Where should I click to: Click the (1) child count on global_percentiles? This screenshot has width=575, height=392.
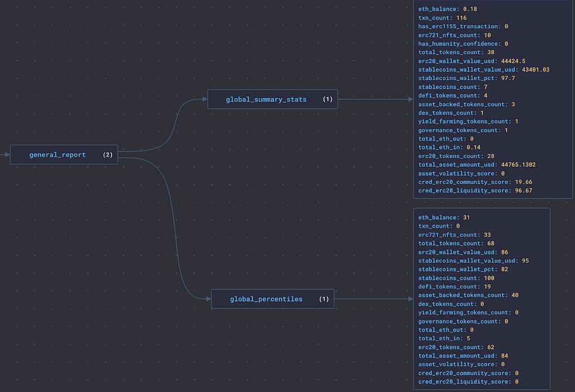tap(324, 299)
